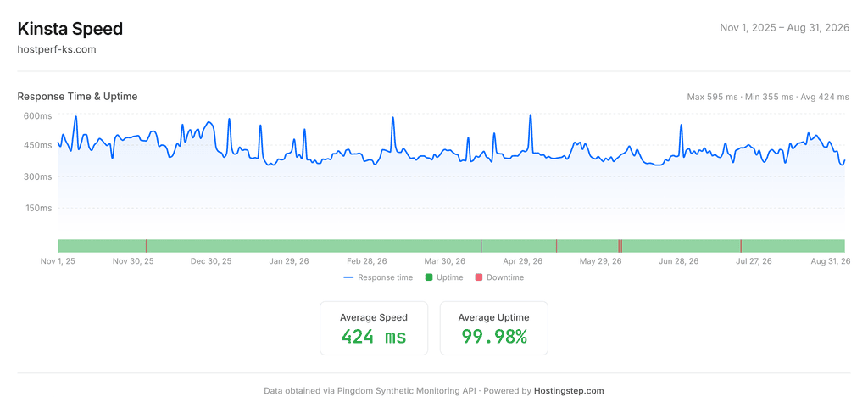Click the Kinsta Speed heading

(x=70, y=29)
